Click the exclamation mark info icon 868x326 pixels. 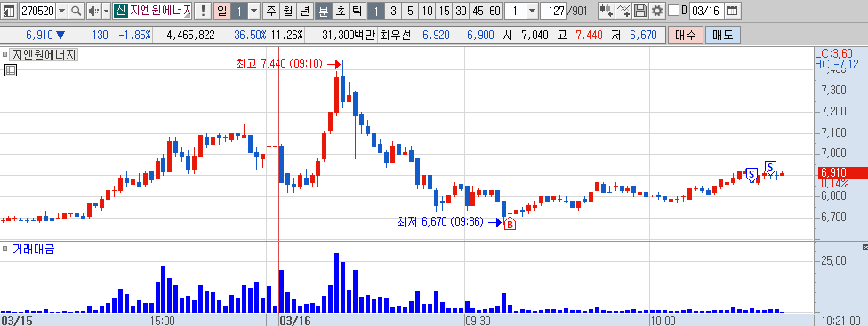pos(203,11)
